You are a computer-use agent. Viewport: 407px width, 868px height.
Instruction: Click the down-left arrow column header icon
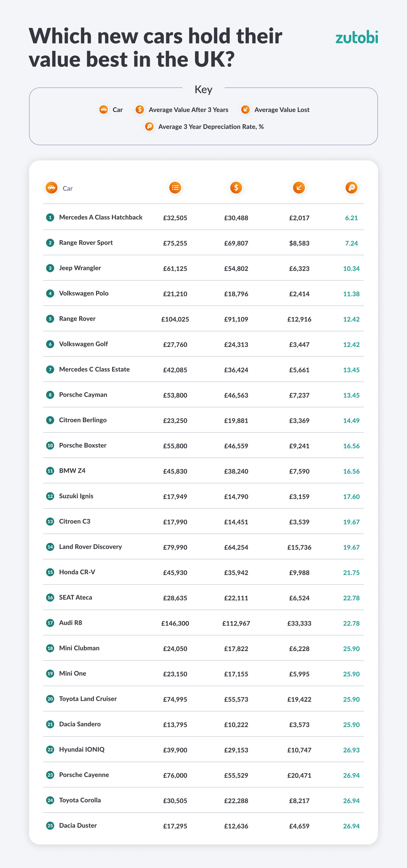pos(299,188)
